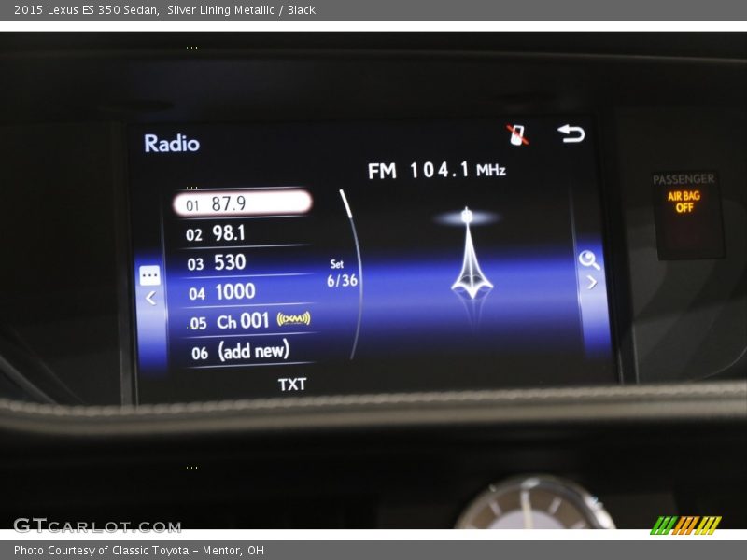Open the right chevron arrow panel
Viewport: 747px width, 560px height.
[x=592, y=283]
